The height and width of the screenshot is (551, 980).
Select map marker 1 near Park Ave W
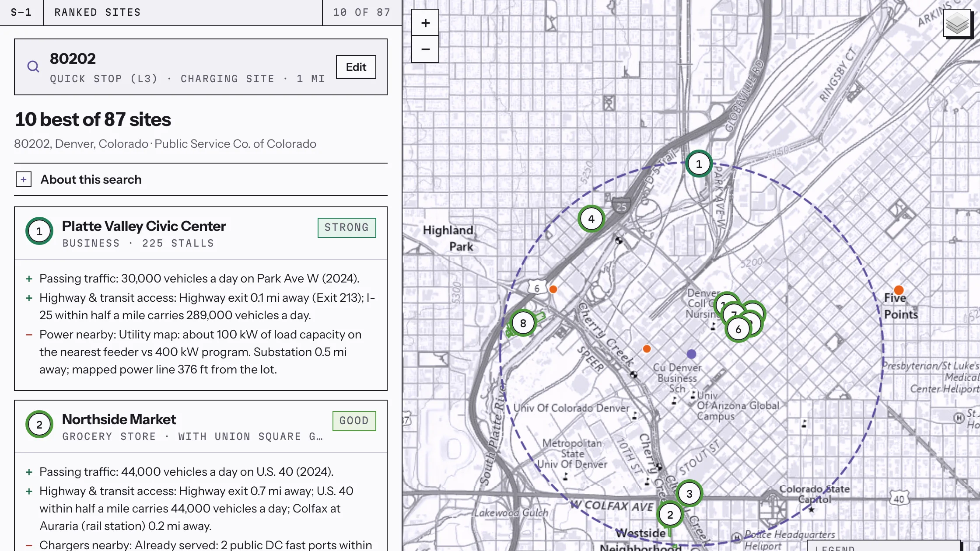(x=699, y=164)
